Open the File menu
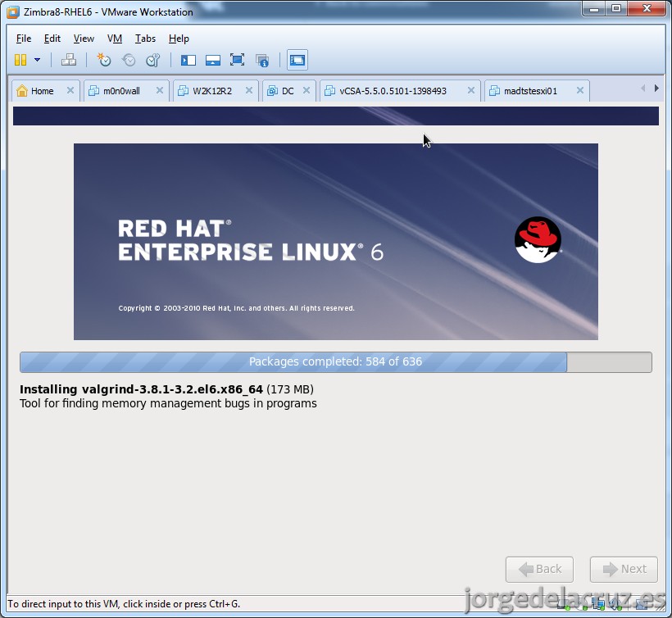The image size is (672, 618). pos(24,39)
